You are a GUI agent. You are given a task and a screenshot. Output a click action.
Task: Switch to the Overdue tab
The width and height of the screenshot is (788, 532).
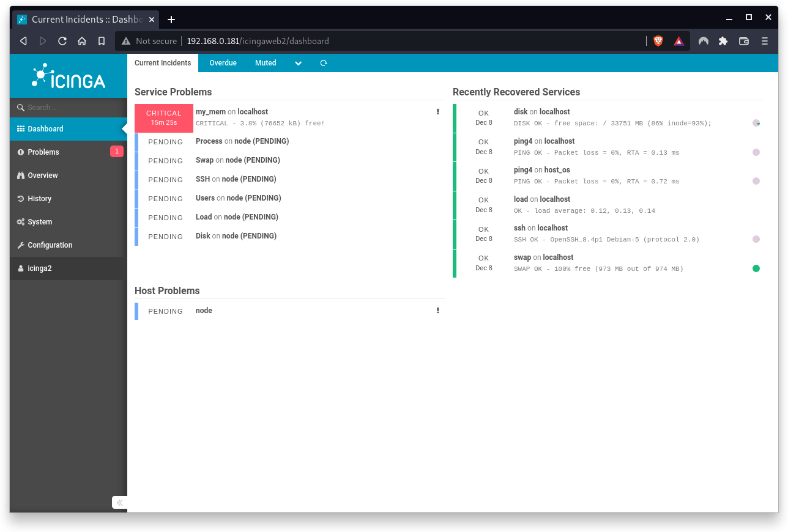coord(223,63)
